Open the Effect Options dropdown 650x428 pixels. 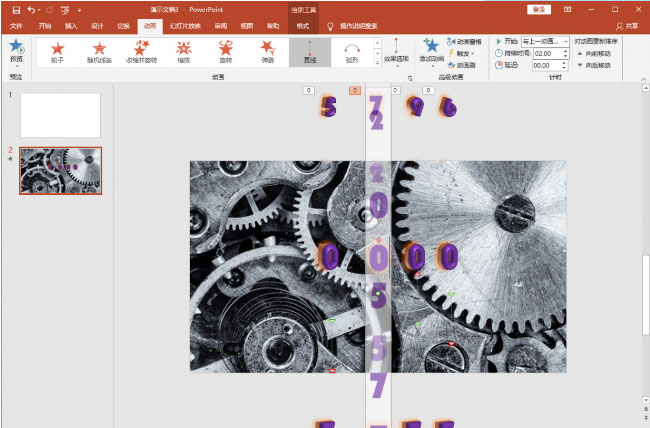pos(396,52)
